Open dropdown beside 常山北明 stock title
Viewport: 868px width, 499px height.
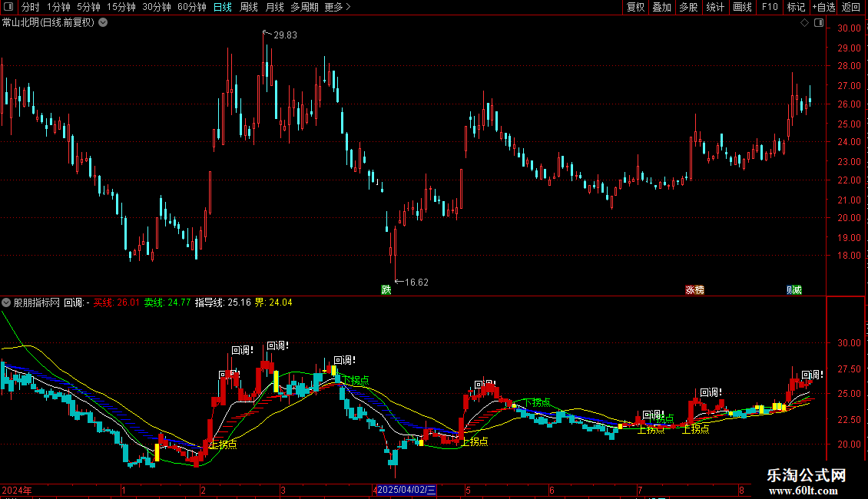click(x=103, y=23)
